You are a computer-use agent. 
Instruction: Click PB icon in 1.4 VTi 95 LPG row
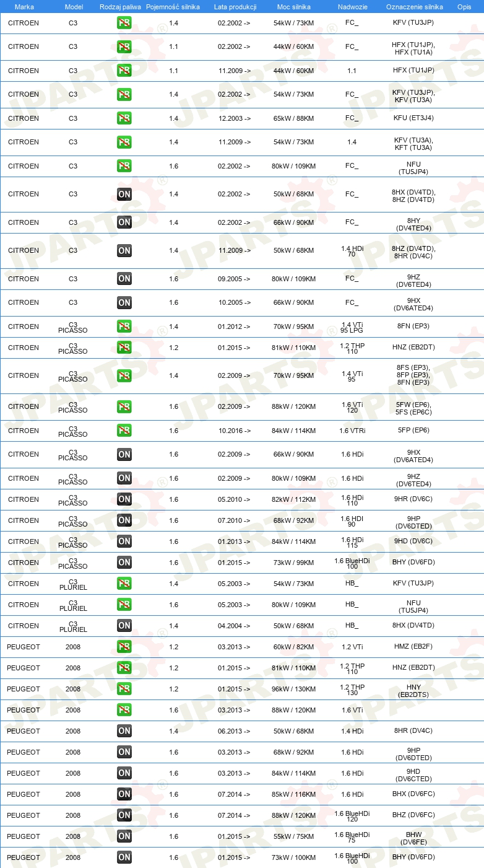124,327
